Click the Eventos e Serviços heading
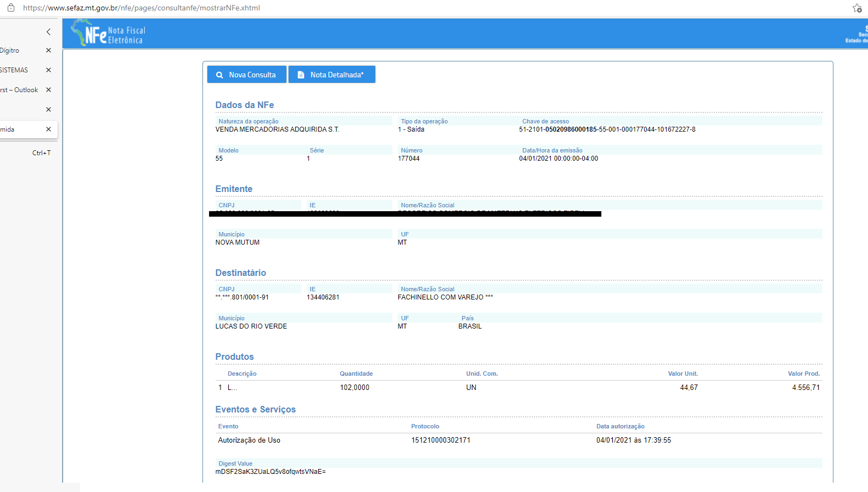This screenshot has height=492, width=868. 256,409
